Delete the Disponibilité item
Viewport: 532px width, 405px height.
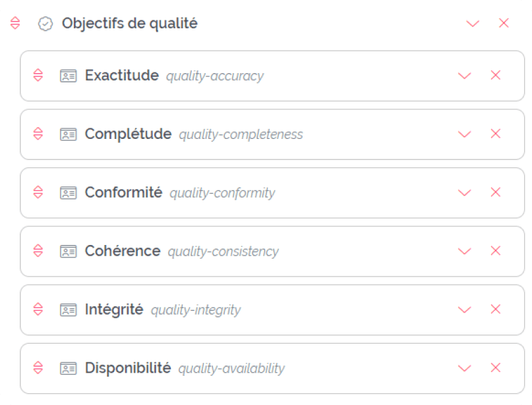click(x=496, y=368)
